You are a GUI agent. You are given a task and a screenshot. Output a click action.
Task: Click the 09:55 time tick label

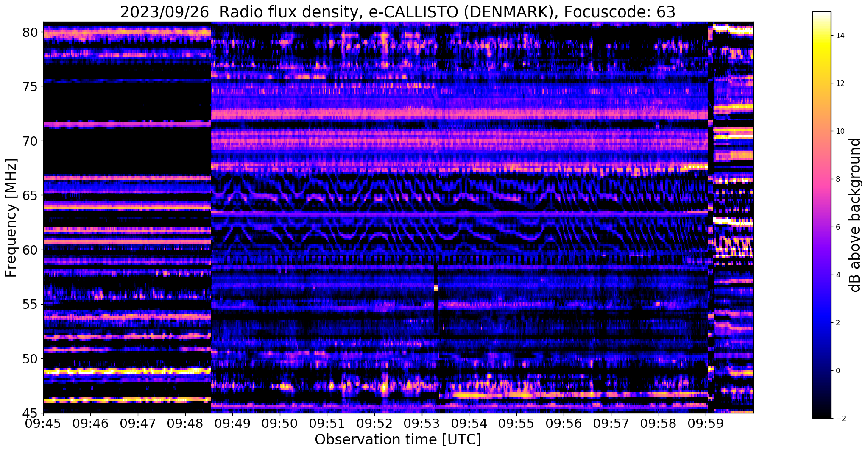tap(516, 423)
